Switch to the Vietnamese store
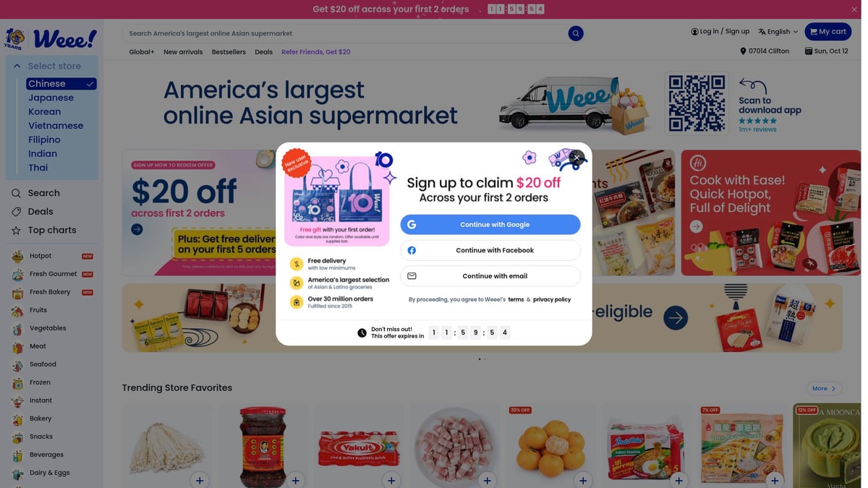Screen dimensions: 868x488 coord(56,126)
